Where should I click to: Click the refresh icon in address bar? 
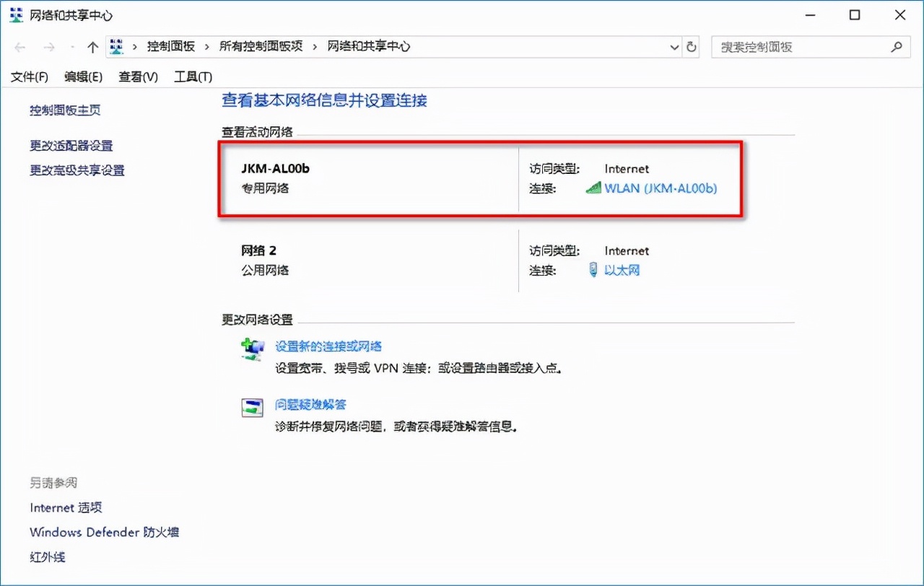click(691, 47)
